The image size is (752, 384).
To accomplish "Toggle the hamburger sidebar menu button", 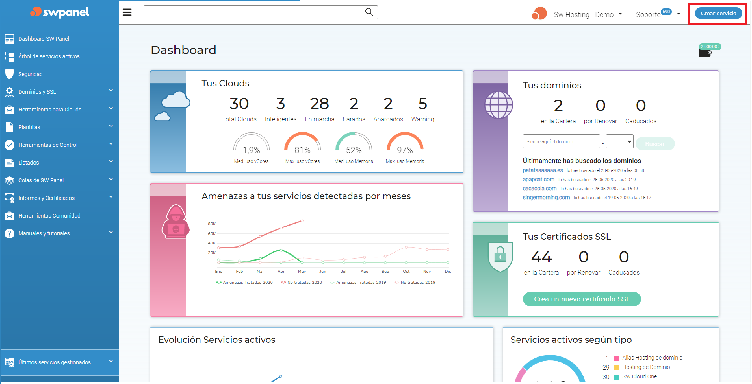I will pos(127,12).
